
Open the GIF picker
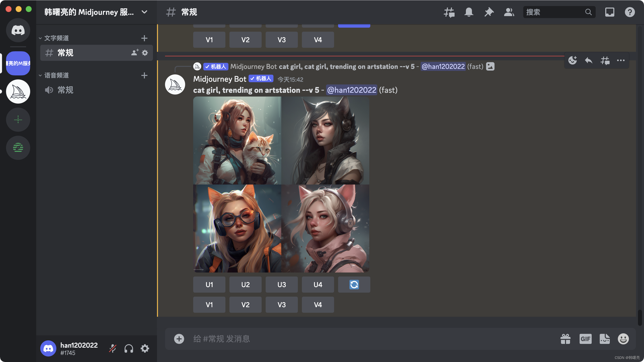pos(585,339)
